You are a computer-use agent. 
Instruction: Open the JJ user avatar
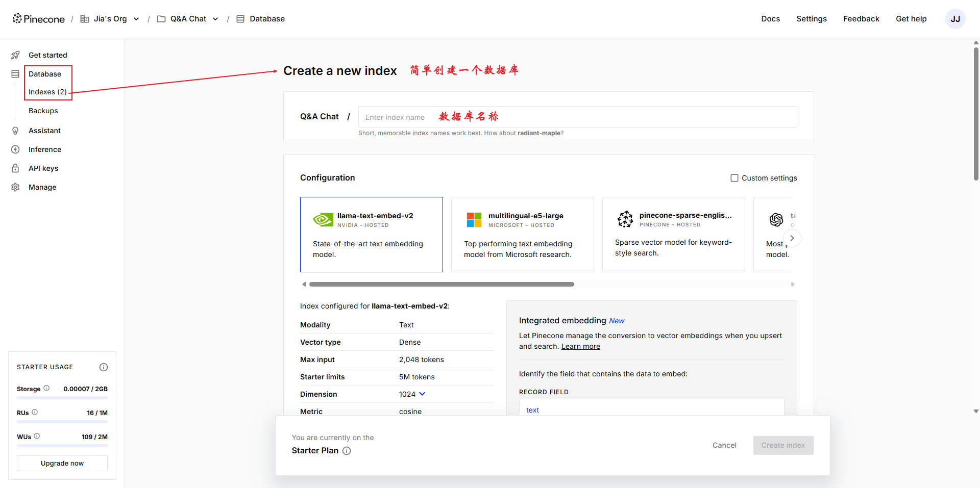coord(955,19)
